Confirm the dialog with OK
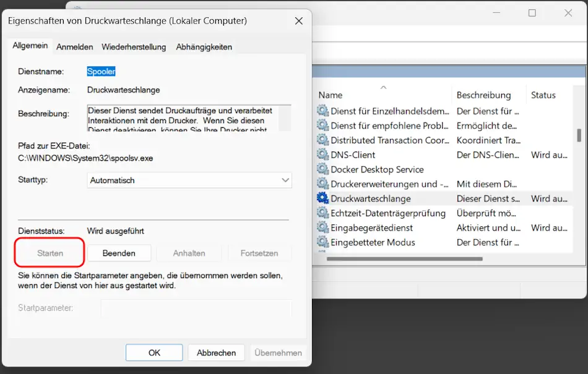588x374 pixels. [x=153, y=352]
